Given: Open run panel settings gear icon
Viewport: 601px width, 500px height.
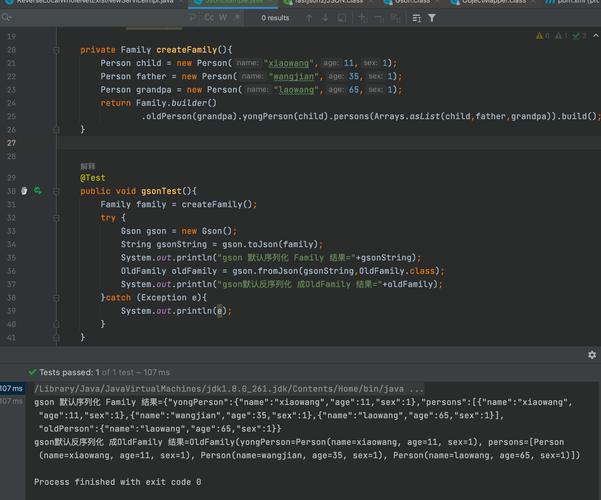Looking at the screenshot, I should click(592, 355).
